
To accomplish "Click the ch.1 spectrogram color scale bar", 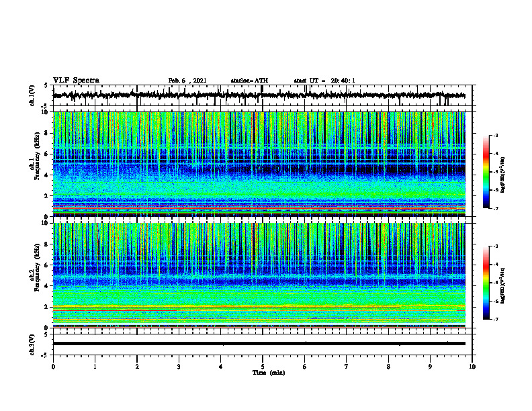I will (486, 172).
